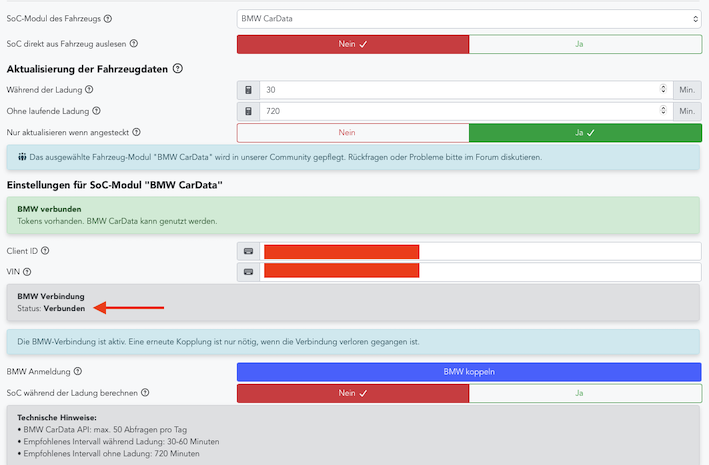Click the Status Verbunden text
This screenshot has height=465, width=709.
[51, 308]
